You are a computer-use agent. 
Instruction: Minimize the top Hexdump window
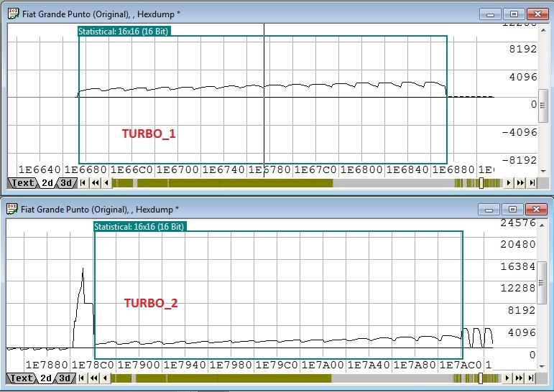pos(490,14)
